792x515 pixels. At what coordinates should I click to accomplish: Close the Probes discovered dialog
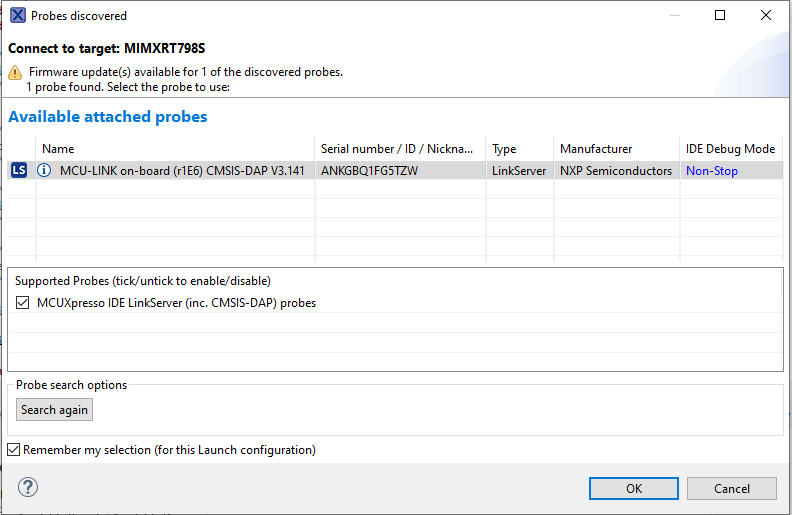pos(766,16)
